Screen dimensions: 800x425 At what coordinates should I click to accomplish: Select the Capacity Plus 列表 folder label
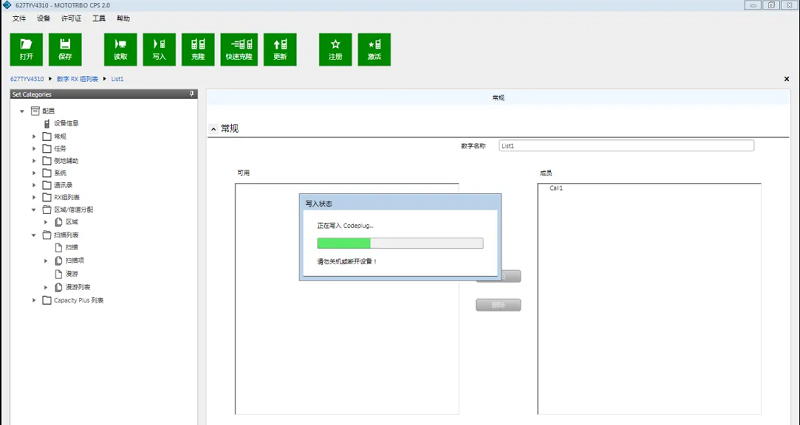79,301
